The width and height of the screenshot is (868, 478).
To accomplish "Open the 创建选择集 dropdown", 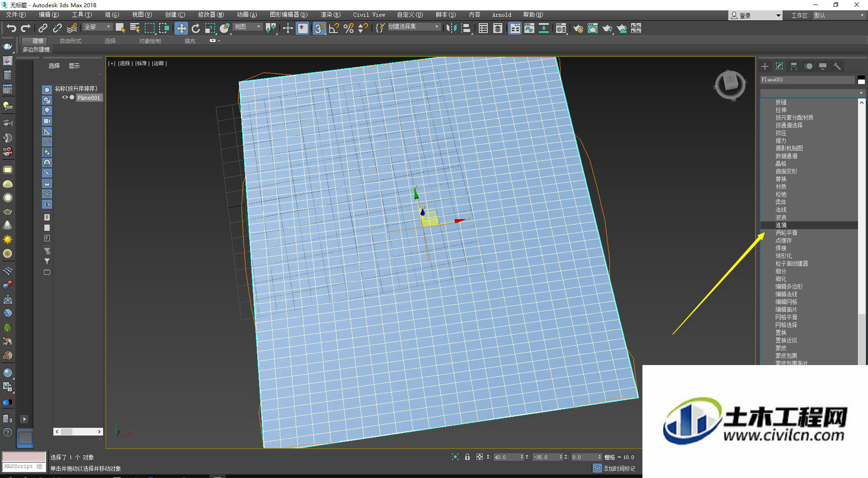I will click(414, 27).
